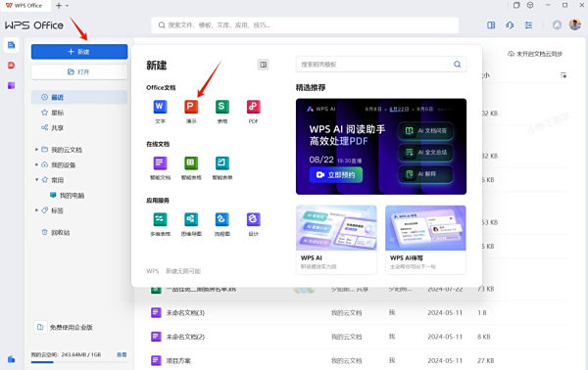Click AI 翻译 on the banner

pos(425,174)
